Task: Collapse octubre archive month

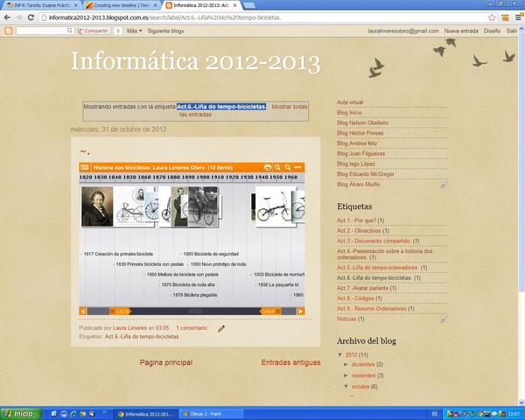Action: pyautogui.click(x=346, y=387)
